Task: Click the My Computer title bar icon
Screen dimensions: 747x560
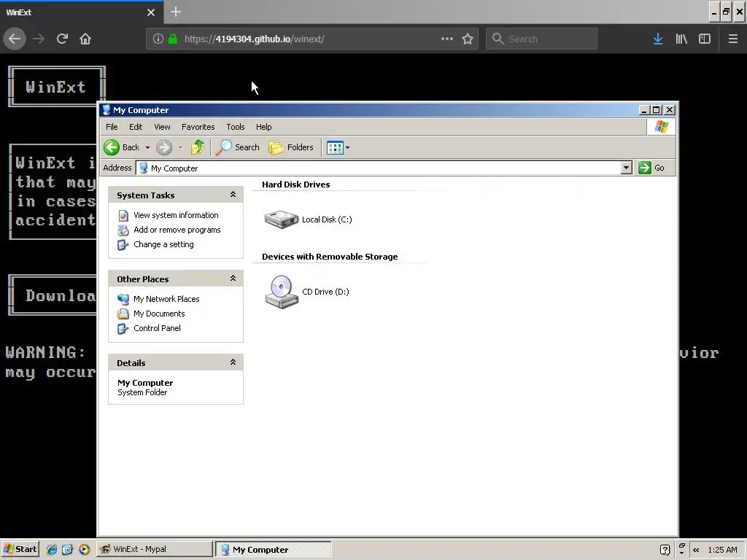Action: pyautogui.click(x=107, y=110)
